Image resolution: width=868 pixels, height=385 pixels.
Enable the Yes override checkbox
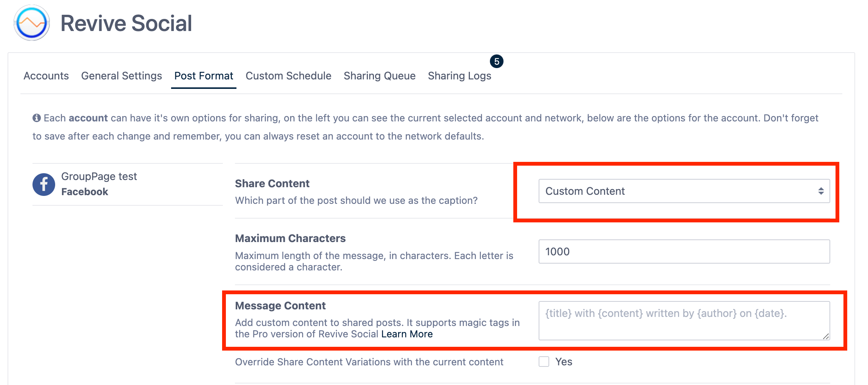(544, 362)
